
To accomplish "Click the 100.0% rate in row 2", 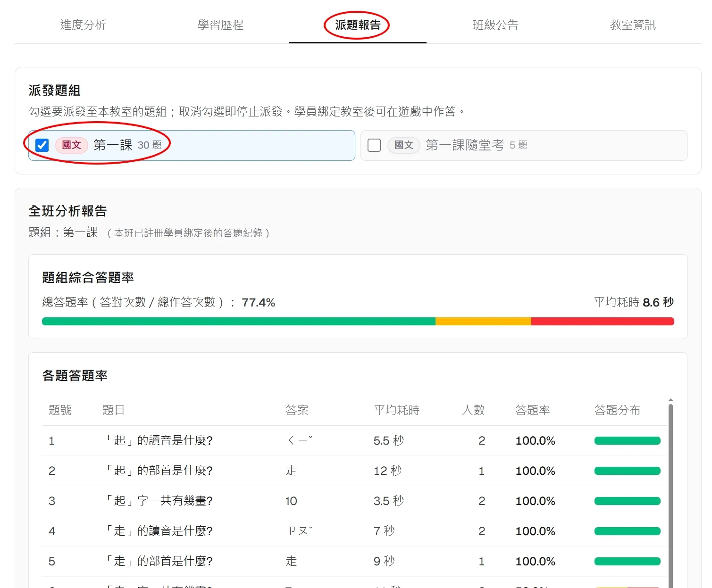I will 536,471.
